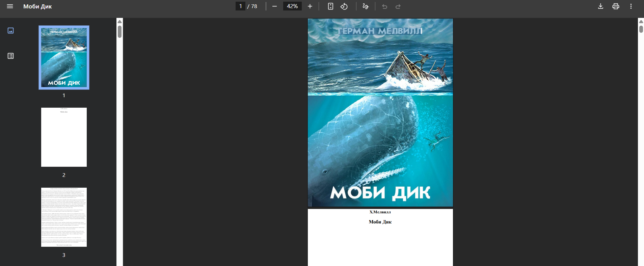Image resolution: width=644 pixels, height=266 pixels.
Task: Click the thumbnail panel scrollbar handle
Action: tap(119, 32)
